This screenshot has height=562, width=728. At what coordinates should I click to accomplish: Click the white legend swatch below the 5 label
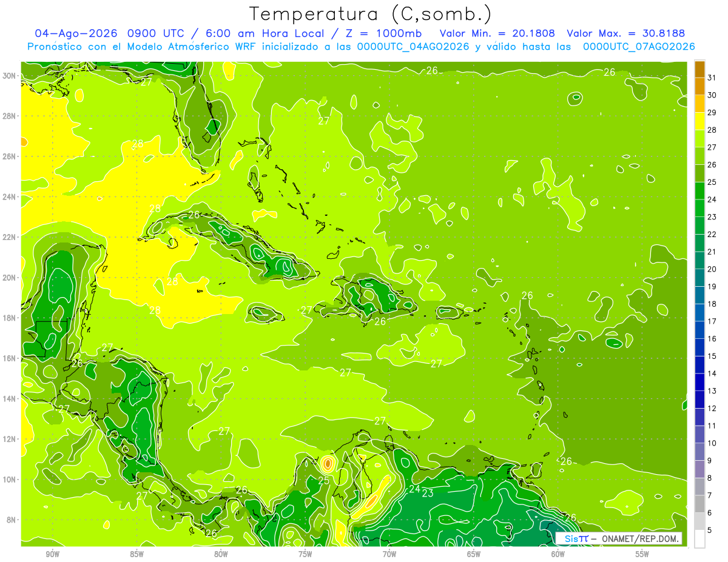(x=699, y=539)
